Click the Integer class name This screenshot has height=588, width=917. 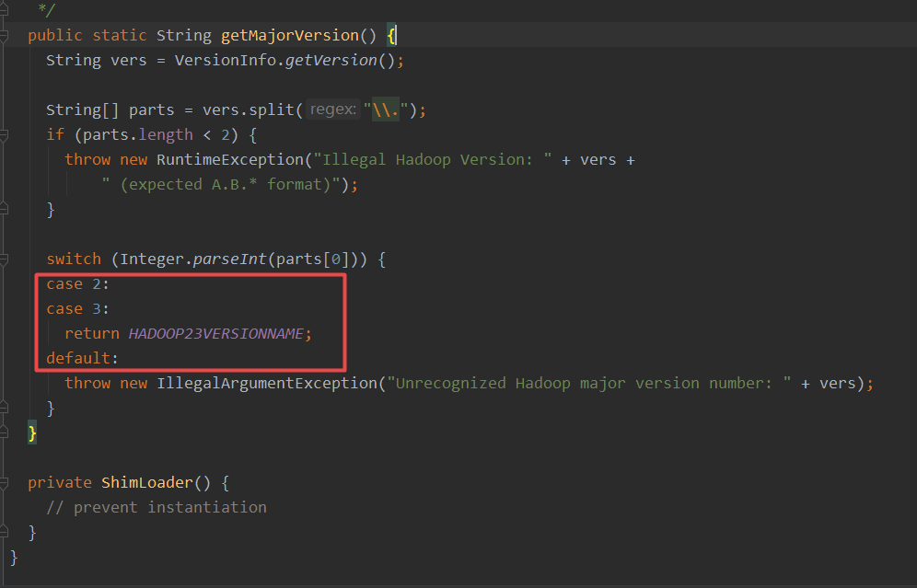(152, 259)
